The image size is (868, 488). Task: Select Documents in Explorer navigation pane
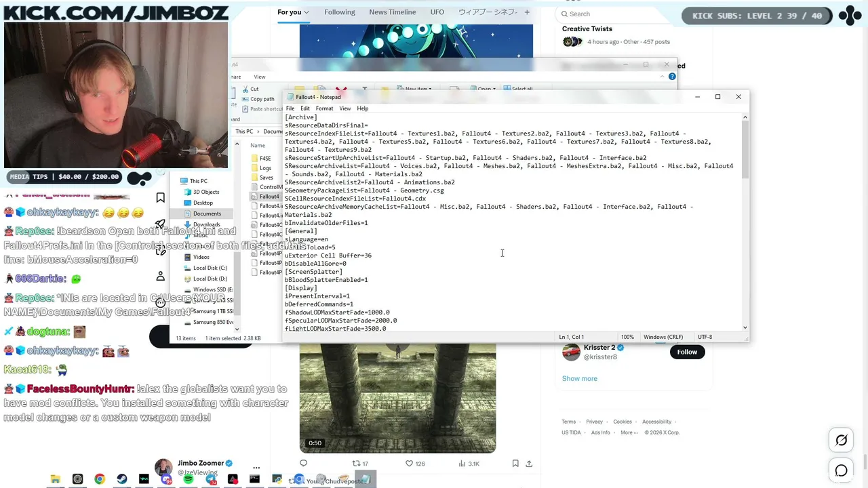(207, 213)
